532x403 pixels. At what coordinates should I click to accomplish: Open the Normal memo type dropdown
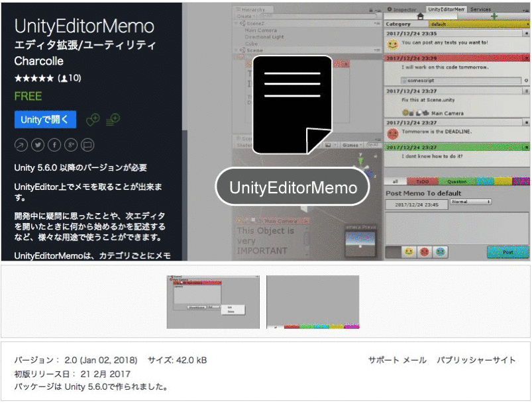[x=470, y=202]
